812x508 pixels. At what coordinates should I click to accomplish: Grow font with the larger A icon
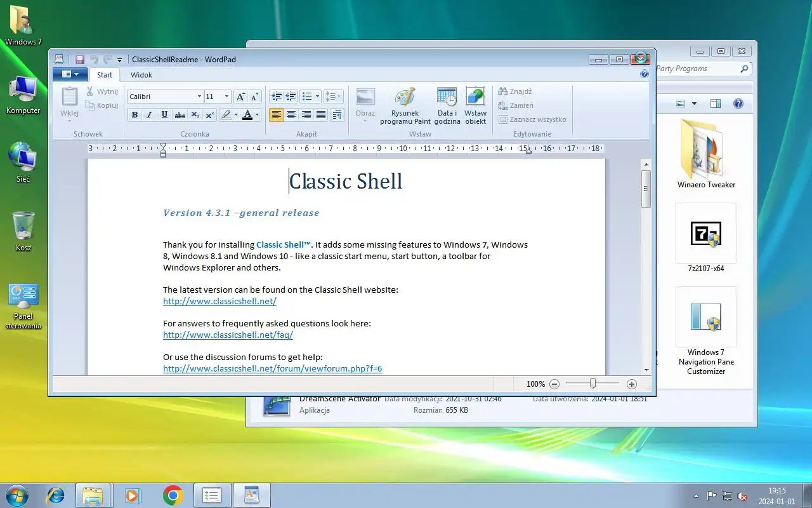click(240, 97)
